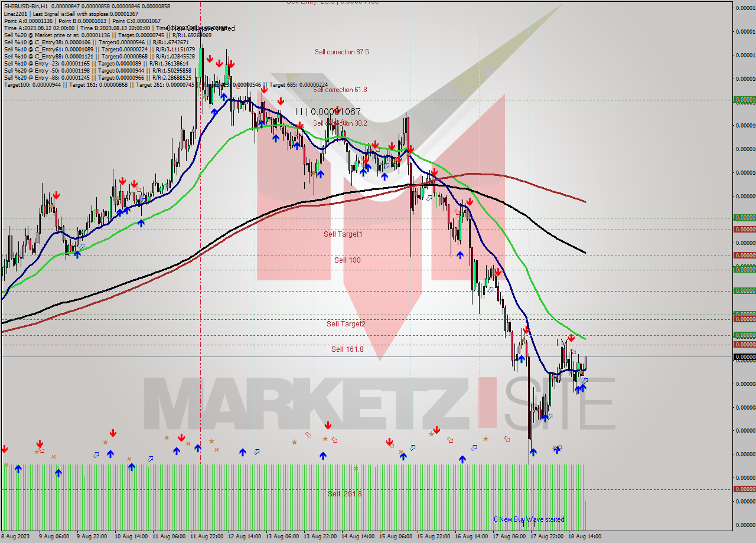Click '16 Aug 14:00' on the time axis

[x=471, y=537]
